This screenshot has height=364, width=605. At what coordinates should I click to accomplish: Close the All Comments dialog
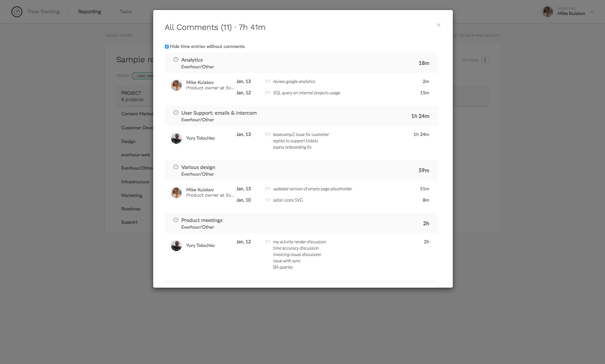coord(439,25)
